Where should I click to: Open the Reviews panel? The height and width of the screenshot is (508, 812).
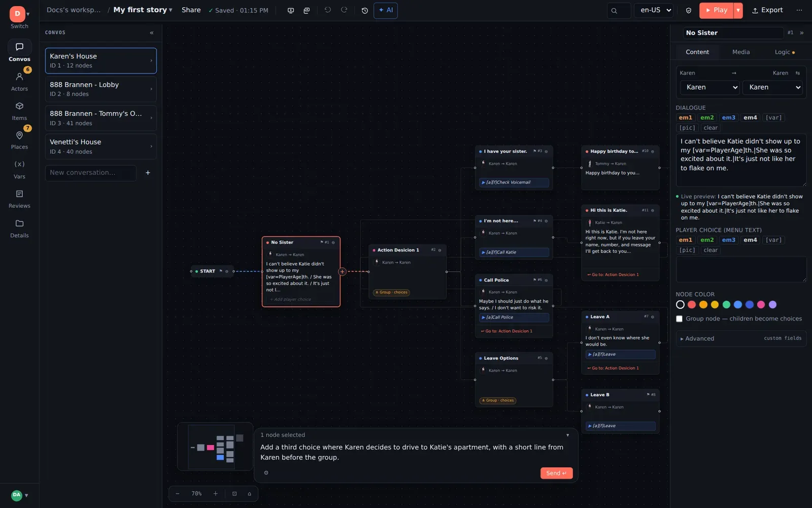pos(19,199)
